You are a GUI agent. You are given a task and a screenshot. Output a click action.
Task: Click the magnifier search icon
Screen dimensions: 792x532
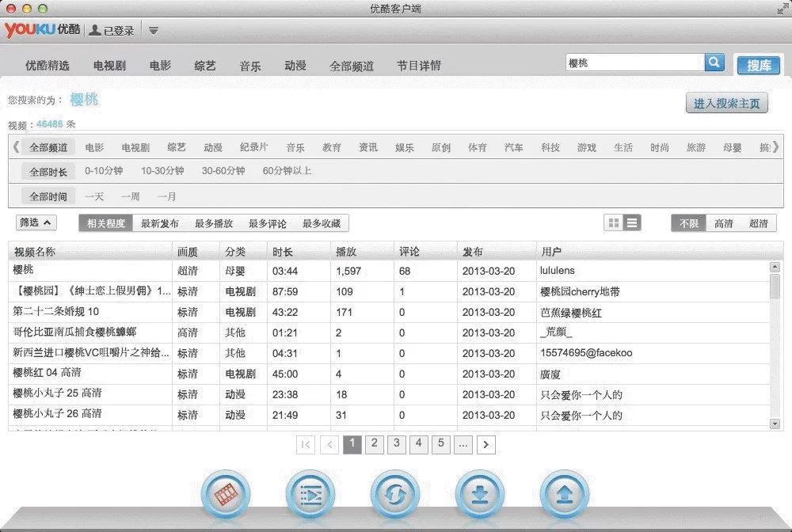[714, 63]
